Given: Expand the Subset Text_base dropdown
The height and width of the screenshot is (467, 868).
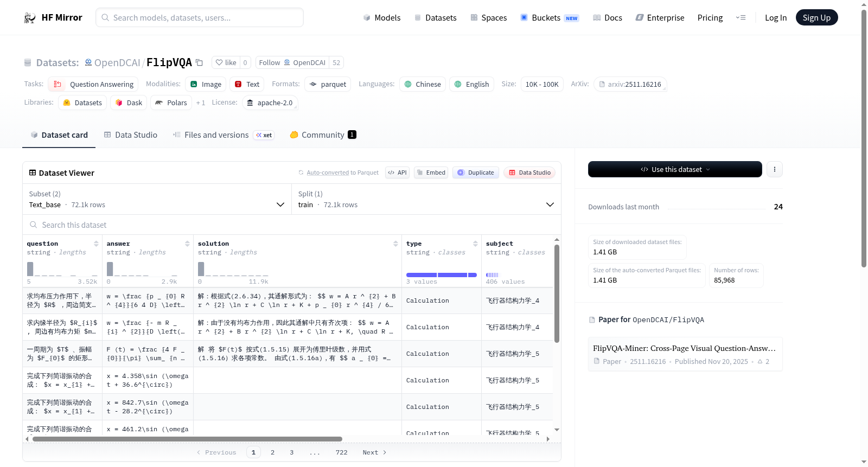Looking at the screenshot, I should pos(157,199).
